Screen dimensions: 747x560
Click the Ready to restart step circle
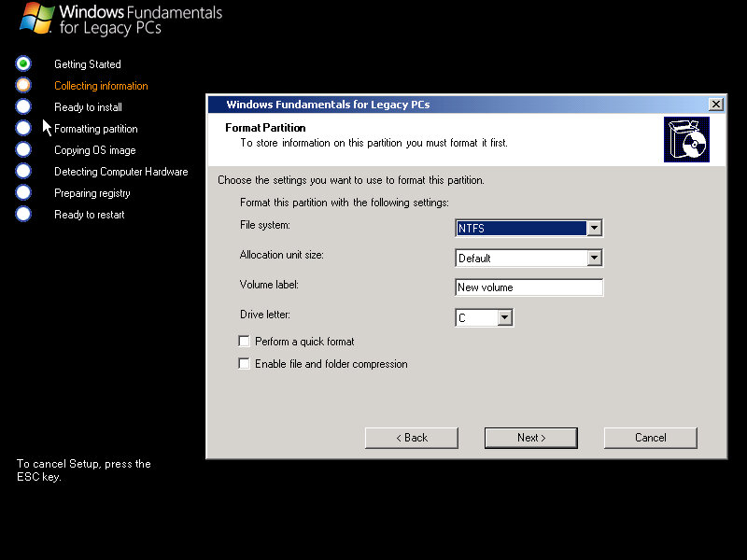(23, 214)
